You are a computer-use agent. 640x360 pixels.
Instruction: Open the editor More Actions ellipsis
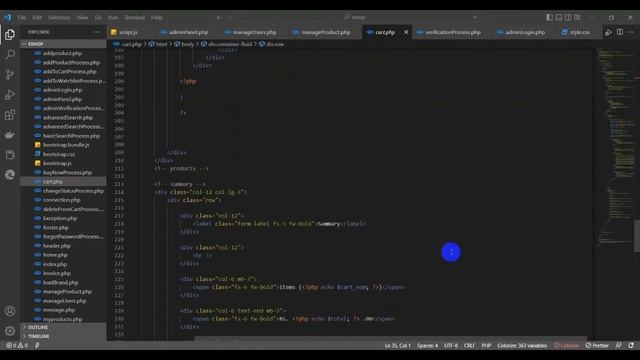631,32
